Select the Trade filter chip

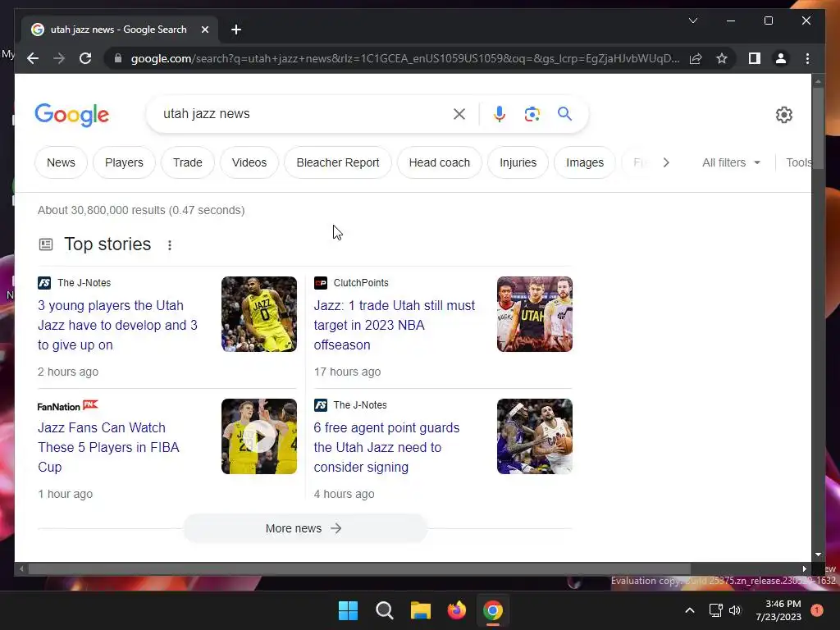(x=188, y=162)
